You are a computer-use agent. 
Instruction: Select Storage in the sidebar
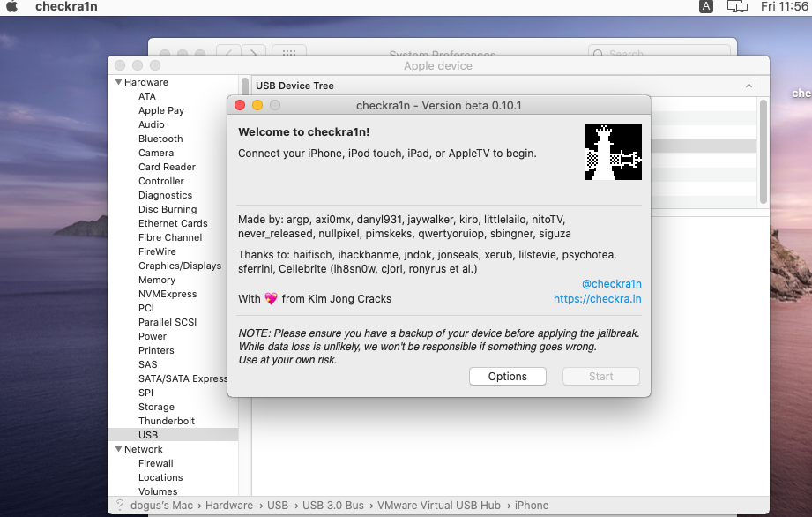[x=156, y=408]
